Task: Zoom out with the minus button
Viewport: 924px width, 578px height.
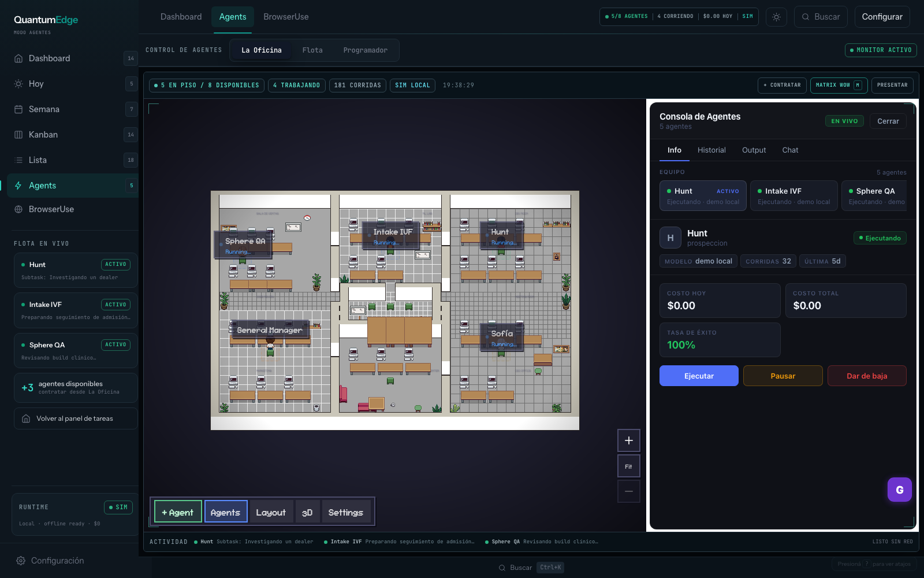Action: point(629,491)
